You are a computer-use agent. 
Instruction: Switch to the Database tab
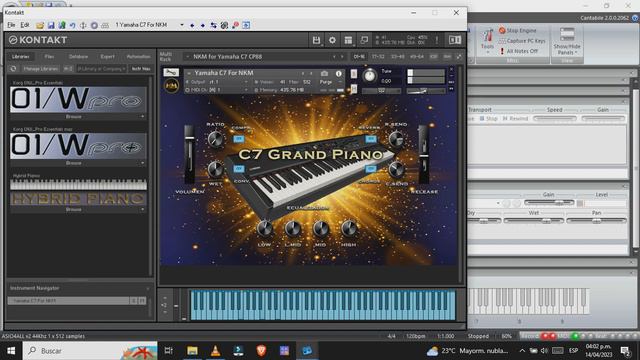[78, 56]
